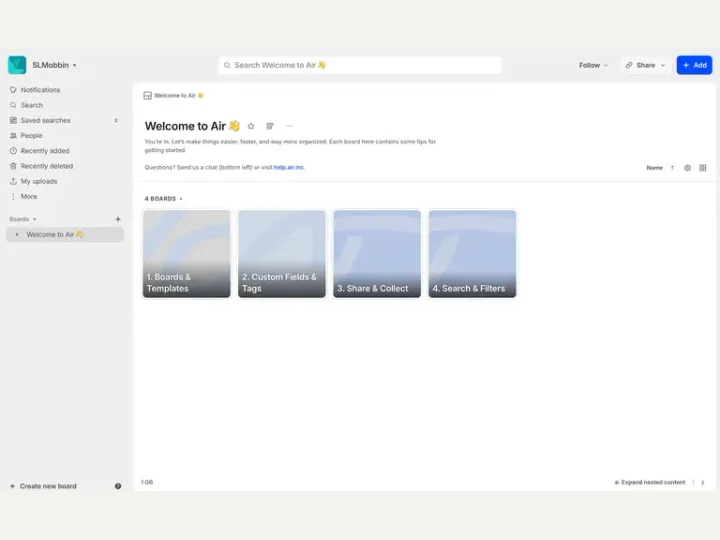Image resolution: width=720 pixels, height=540 pixels.
Task: Focus the Search Welcome to Air field
Action: 360,65
